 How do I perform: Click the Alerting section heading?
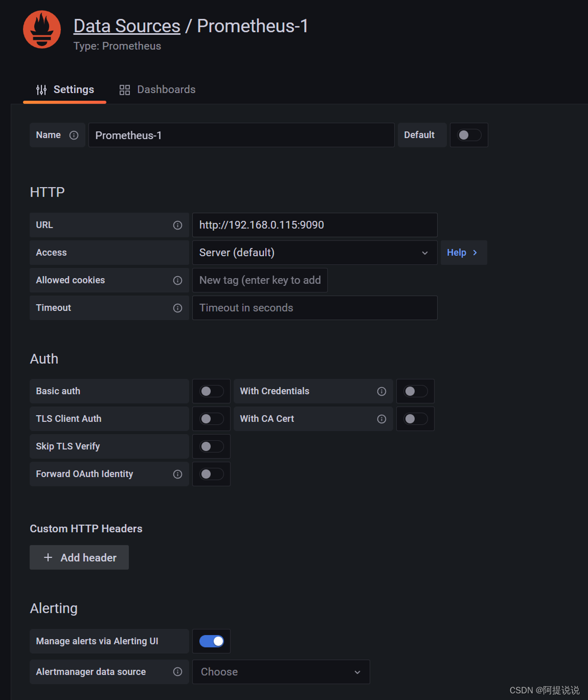[54, 608]
